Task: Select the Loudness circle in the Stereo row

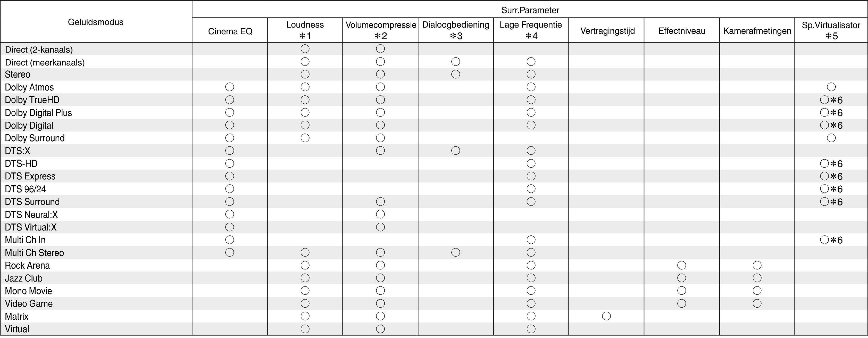Action: [x=305, y=74]
